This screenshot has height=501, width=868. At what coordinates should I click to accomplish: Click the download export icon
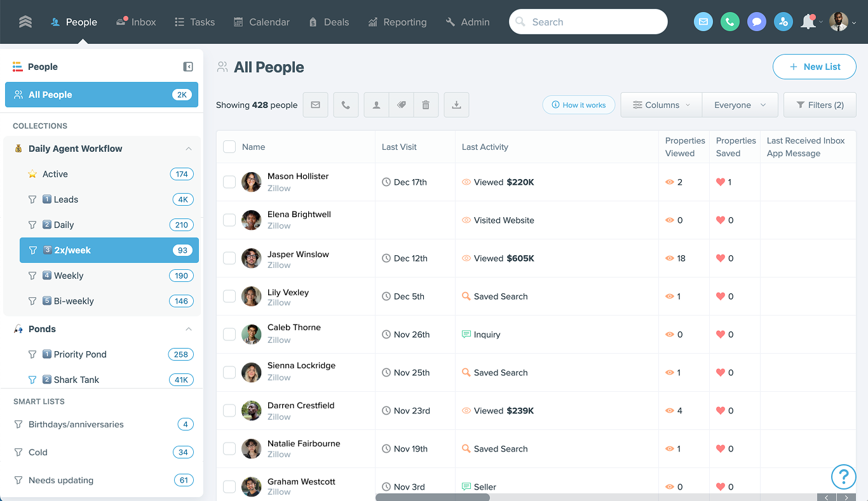456,105
